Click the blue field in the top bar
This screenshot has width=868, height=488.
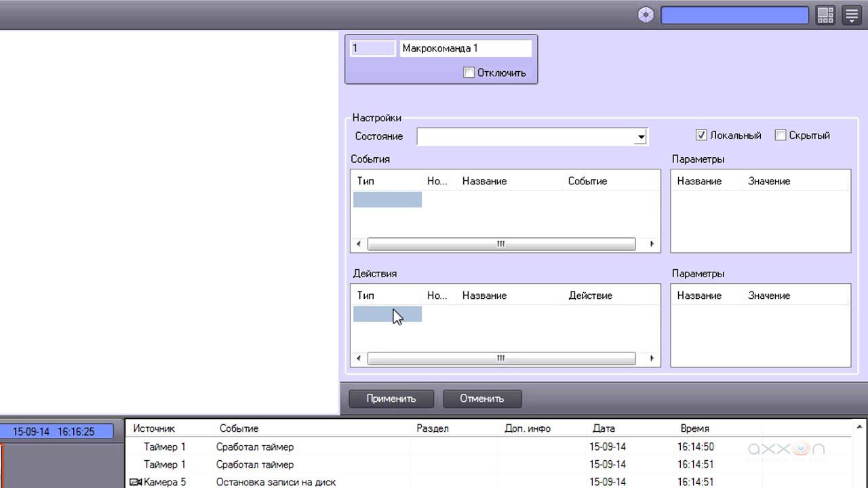tap(734, 15)
